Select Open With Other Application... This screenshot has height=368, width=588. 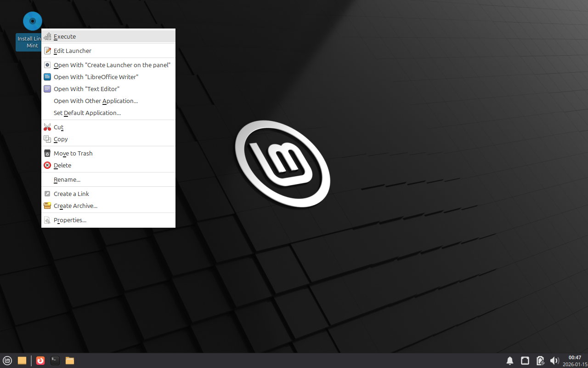click(108, 101)
